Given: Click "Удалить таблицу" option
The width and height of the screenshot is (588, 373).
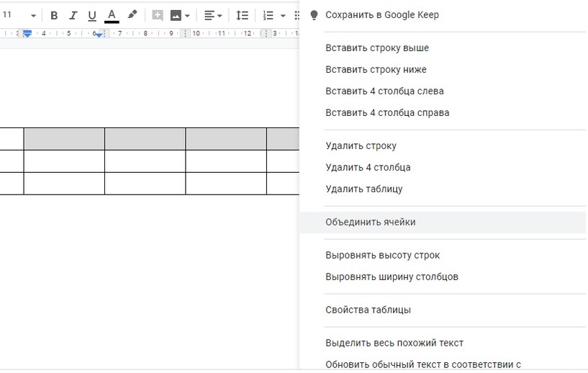Looking at the screenshot, I should pos(364,189).
